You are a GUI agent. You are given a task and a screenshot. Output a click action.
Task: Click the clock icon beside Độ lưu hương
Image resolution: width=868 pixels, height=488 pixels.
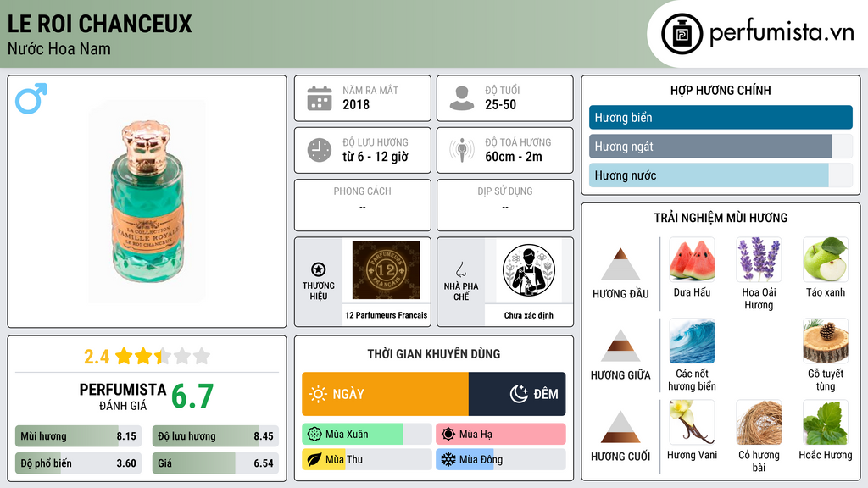[320, 150]
